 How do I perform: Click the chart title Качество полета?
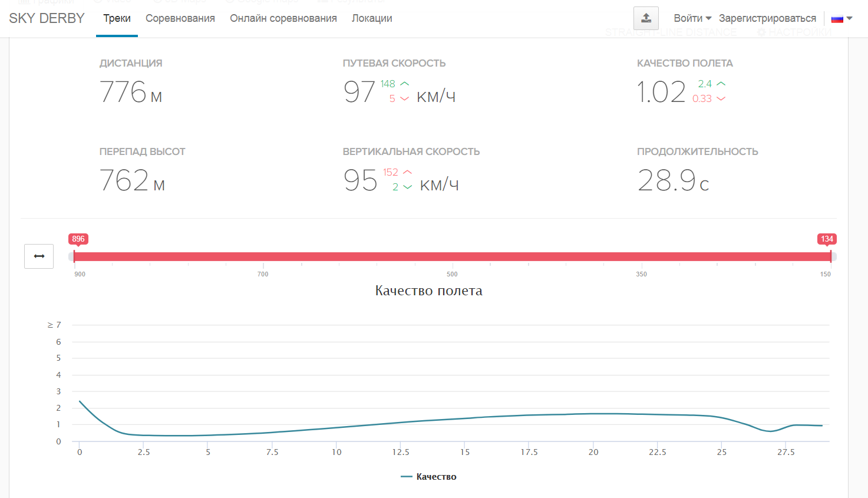point(429,291)
